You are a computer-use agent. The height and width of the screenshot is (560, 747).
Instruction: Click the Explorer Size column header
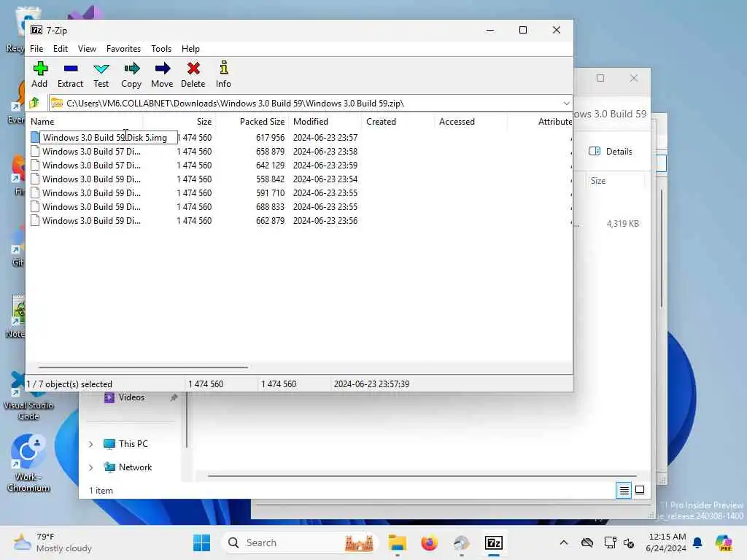614,181
